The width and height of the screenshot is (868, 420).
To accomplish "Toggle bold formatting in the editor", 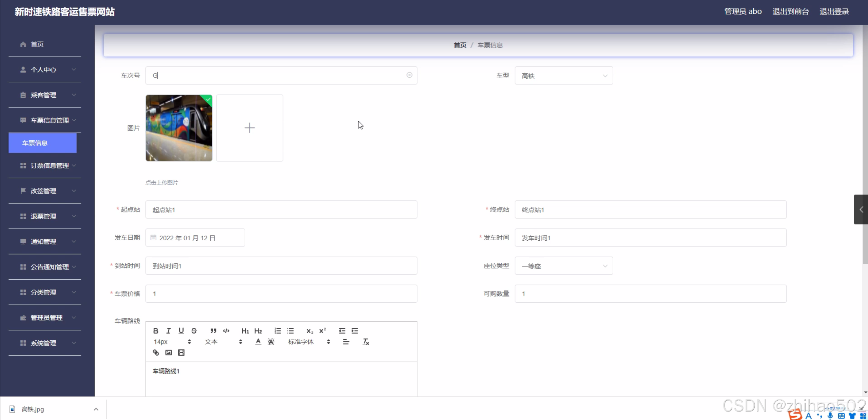I will click(156, 331).
